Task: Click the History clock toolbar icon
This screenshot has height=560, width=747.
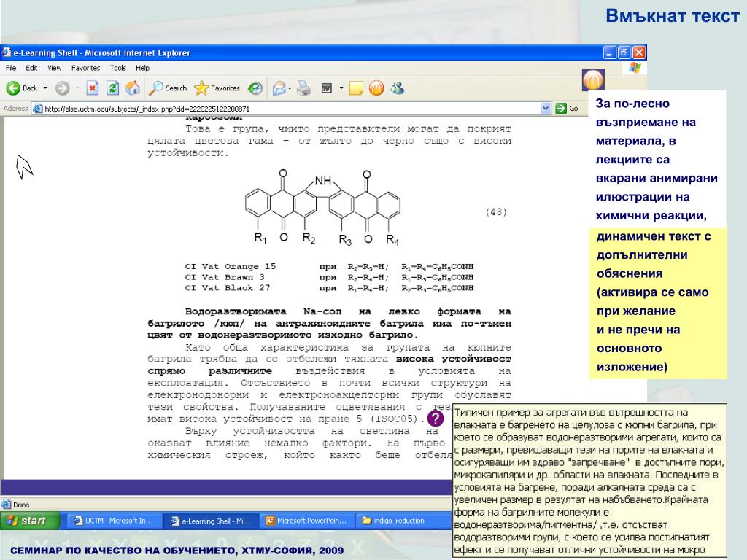Action: [255, 88]
